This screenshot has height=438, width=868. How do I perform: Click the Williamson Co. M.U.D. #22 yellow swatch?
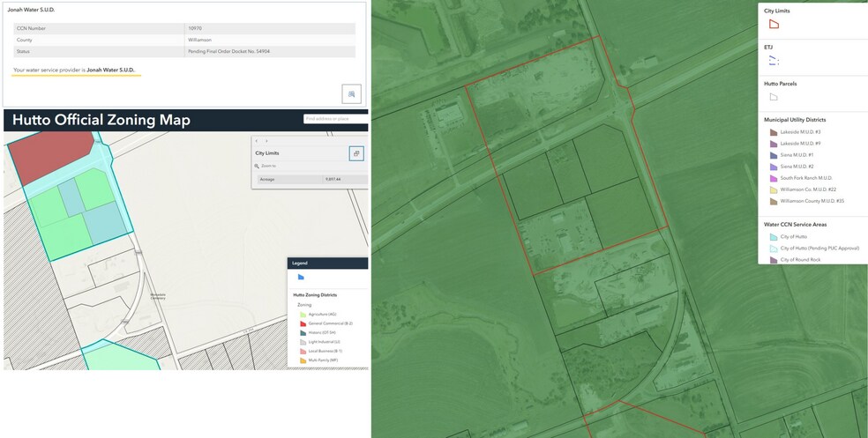774,189
